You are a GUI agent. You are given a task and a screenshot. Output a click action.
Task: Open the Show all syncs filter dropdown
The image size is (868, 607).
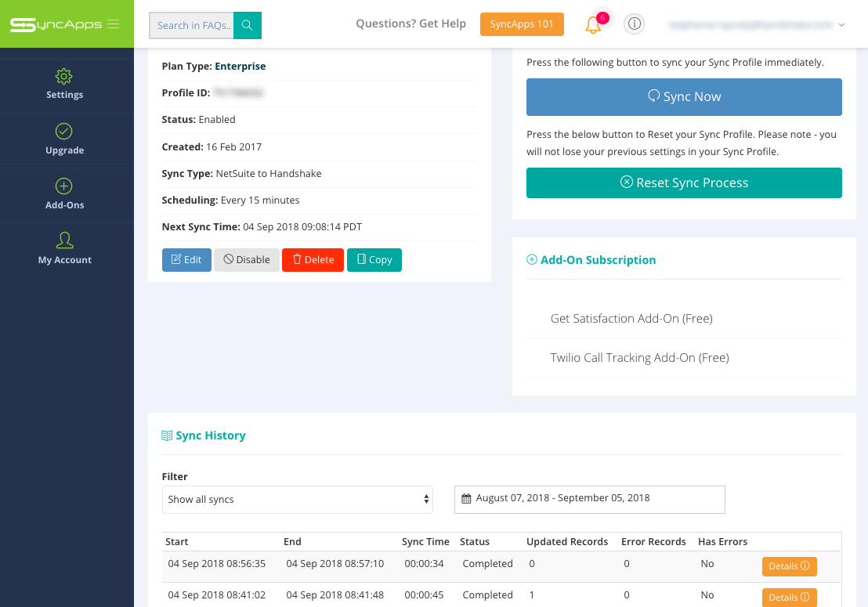tap(297, 500)
